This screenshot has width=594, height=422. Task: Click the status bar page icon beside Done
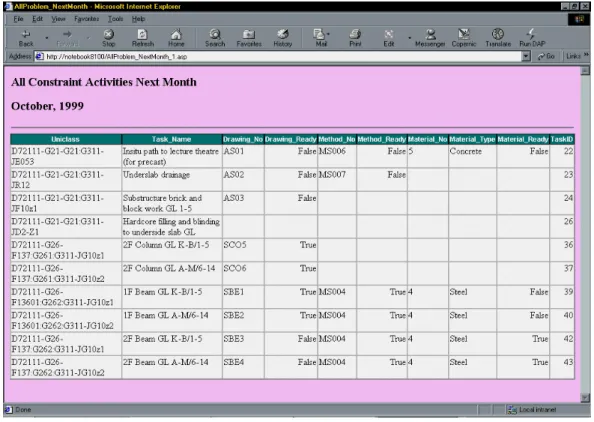point(8,409)
